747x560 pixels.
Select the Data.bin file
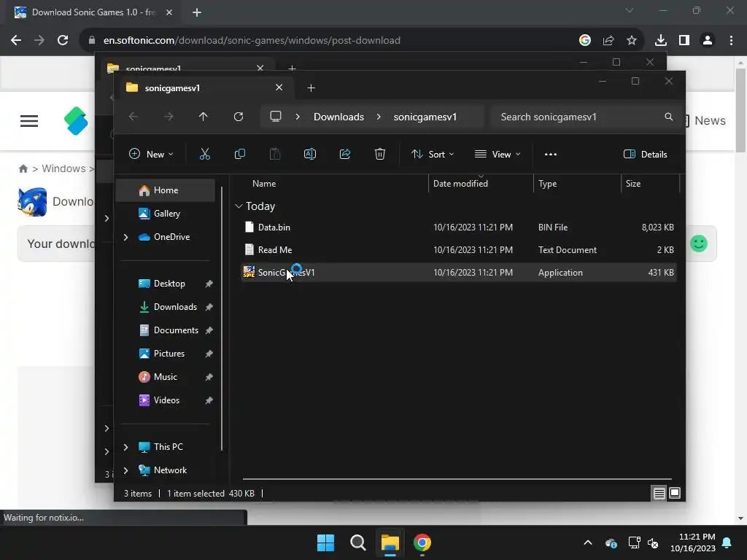point(458,227)
